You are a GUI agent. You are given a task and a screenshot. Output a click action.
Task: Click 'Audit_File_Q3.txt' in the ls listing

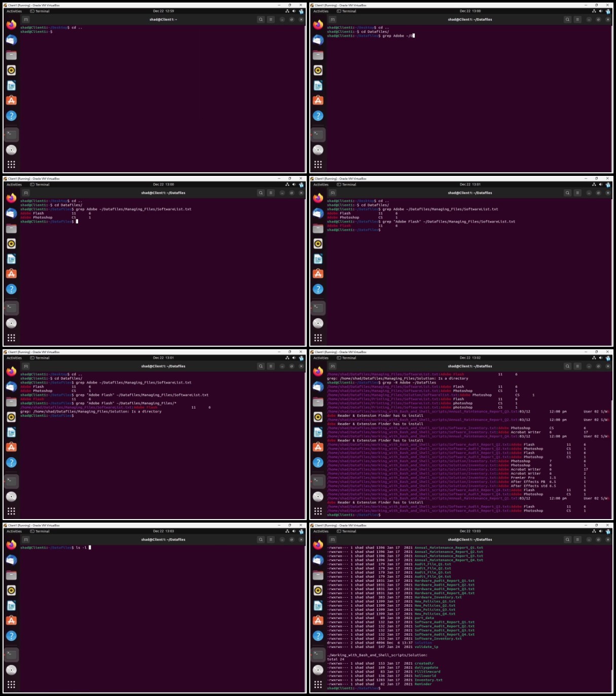point(433,572)
